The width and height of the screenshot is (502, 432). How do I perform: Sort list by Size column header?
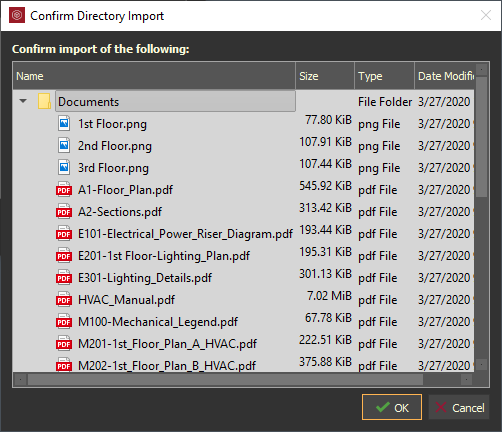325,76
